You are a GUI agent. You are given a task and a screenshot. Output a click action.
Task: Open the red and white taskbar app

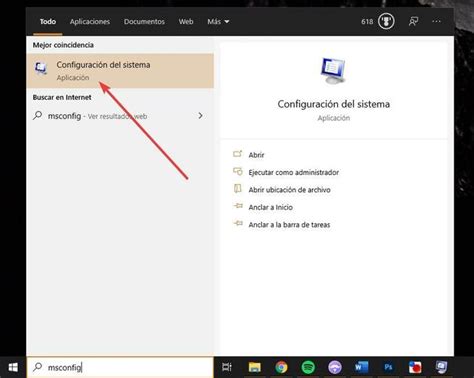(415, 367)
